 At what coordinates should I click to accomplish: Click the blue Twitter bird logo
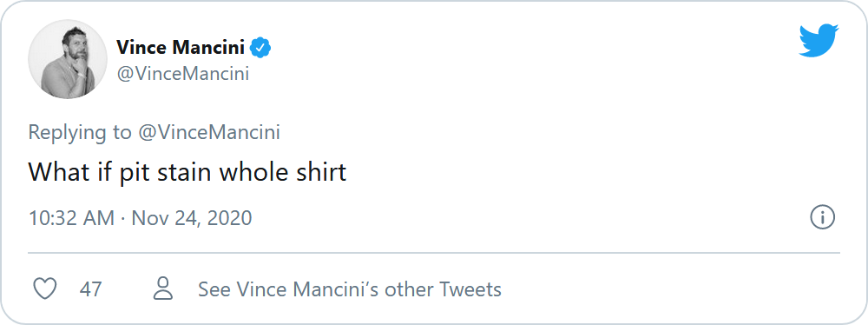819,41
